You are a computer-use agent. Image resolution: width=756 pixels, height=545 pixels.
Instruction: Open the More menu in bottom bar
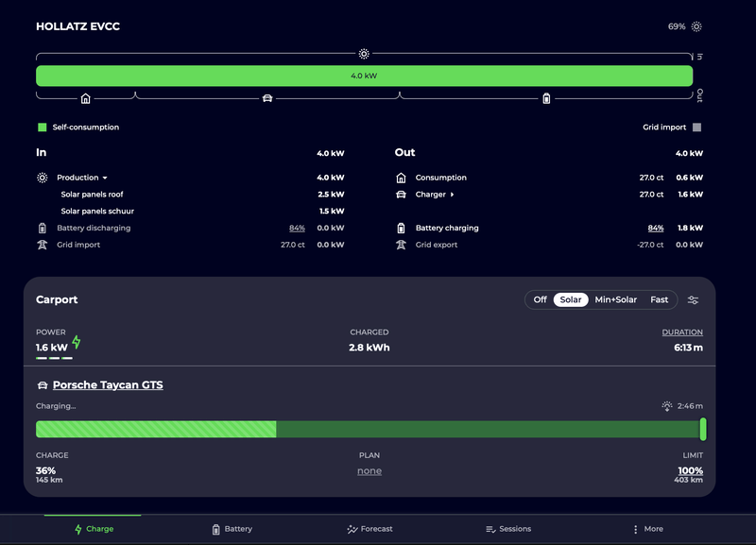pyautogui.click(x=647, y=529)
